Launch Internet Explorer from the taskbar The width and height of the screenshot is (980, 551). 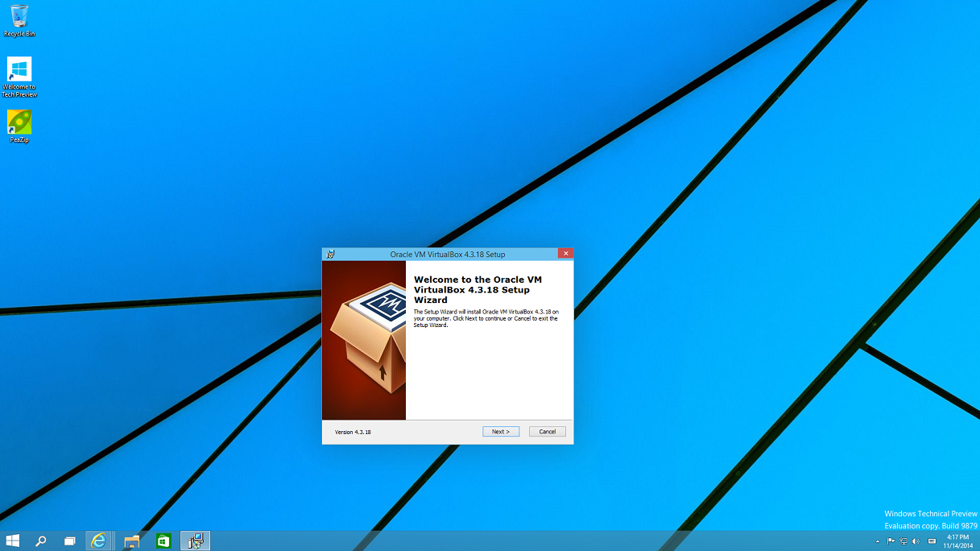click(98, 541)
